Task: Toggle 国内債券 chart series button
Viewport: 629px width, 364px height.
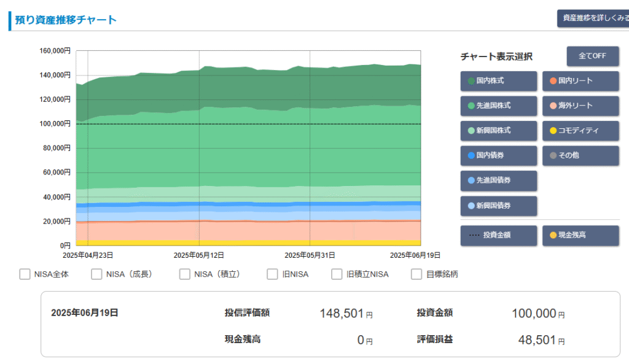Action: coord(498,155)
